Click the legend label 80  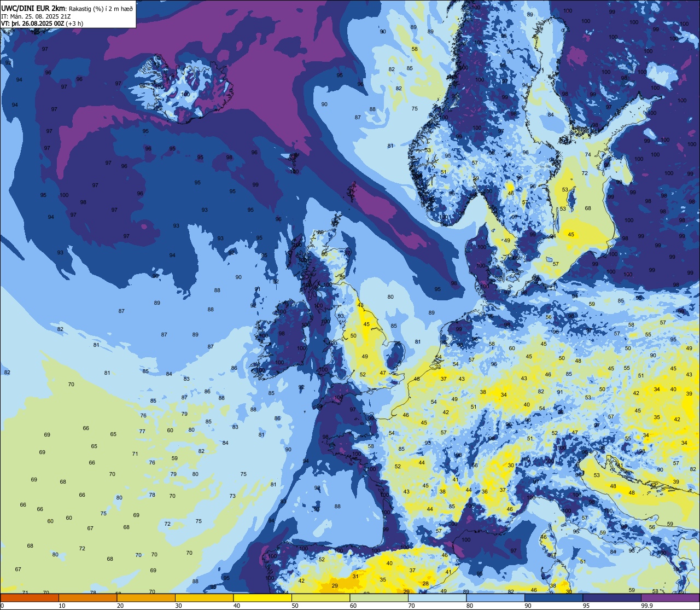(470, 606)
